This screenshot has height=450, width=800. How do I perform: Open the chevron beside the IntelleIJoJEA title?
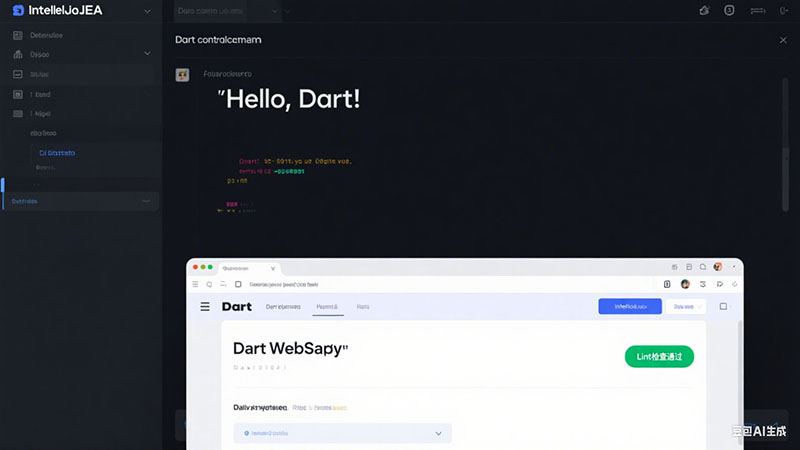coord(147,11)
